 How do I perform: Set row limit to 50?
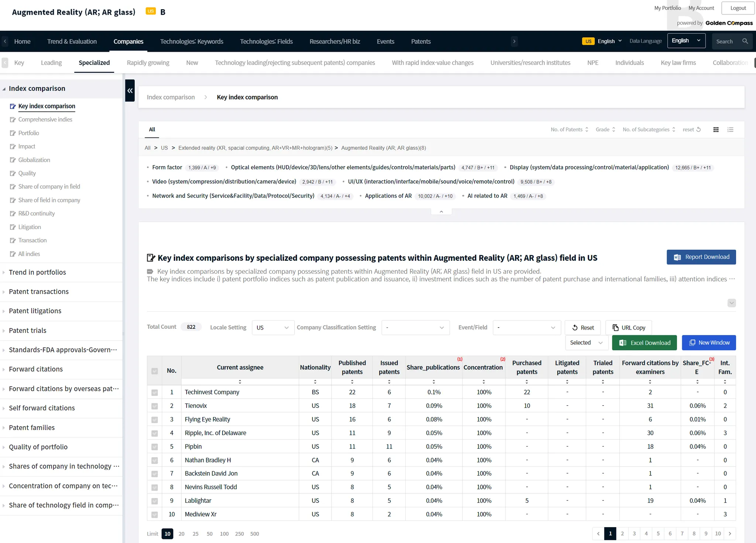tap(209, 534)
